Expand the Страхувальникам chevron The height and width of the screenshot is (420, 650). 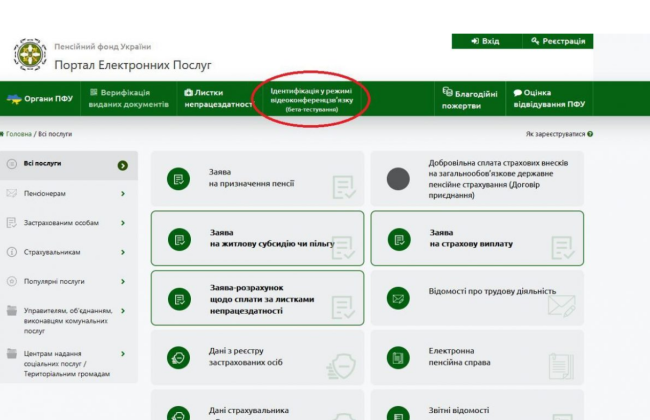coord(123,252)
